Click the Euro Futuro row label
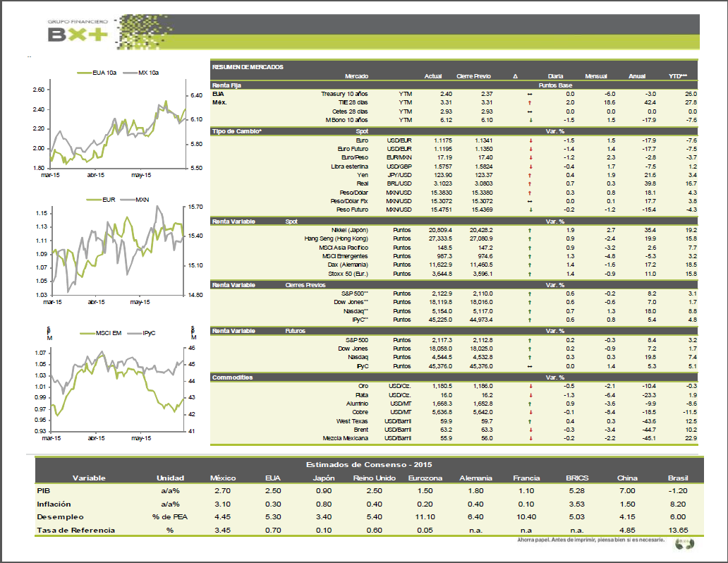Viewport: 728px width, 563px height. coord(353,149)
